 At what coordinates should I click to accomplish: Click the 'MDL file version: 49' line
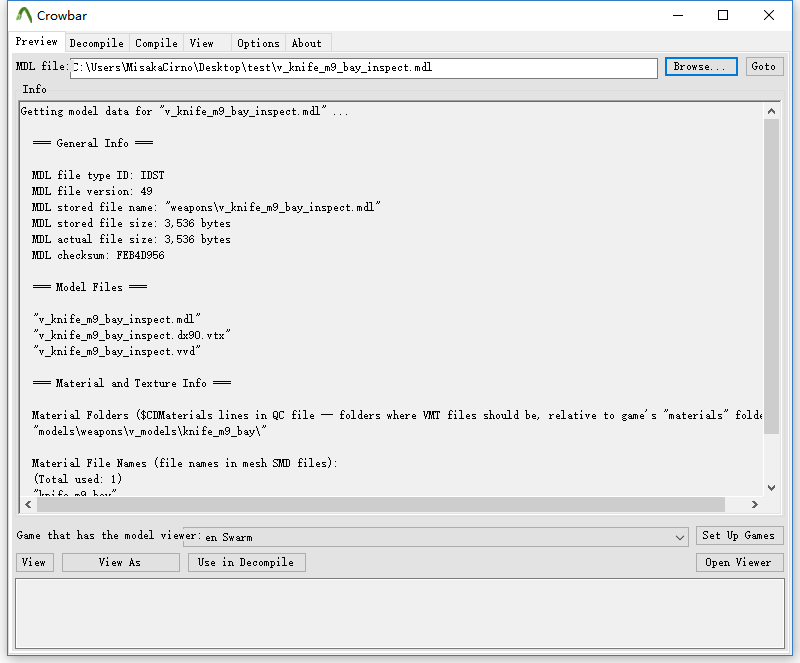click(x=92, y=191)
